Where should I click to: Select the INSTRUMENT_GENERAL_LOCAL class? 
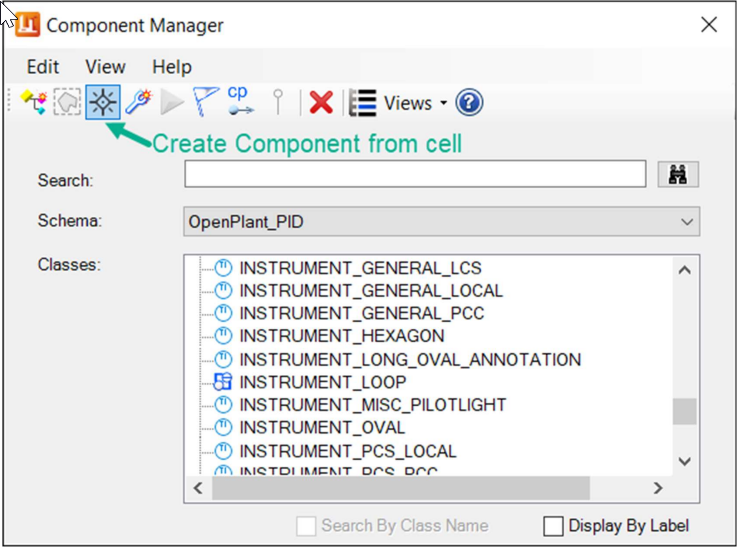pyautogui.click(x=371, y=290)
